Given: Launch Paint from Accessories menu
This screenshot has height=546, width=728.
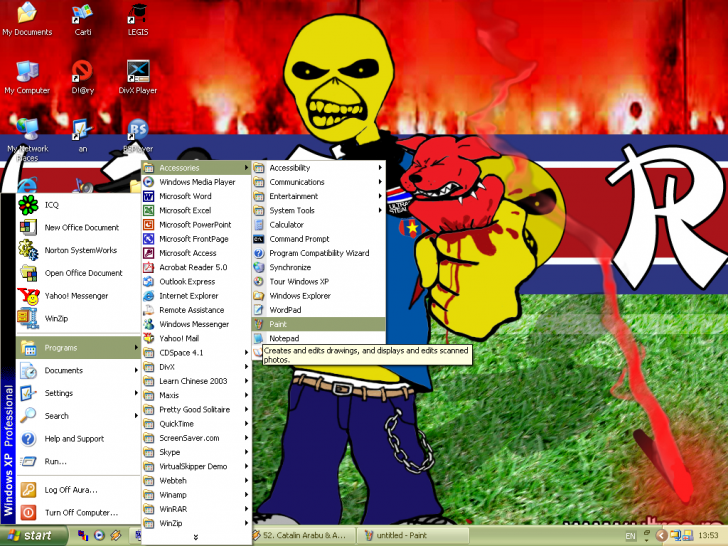Looking at the screenshot, I should tap(318, 324).
